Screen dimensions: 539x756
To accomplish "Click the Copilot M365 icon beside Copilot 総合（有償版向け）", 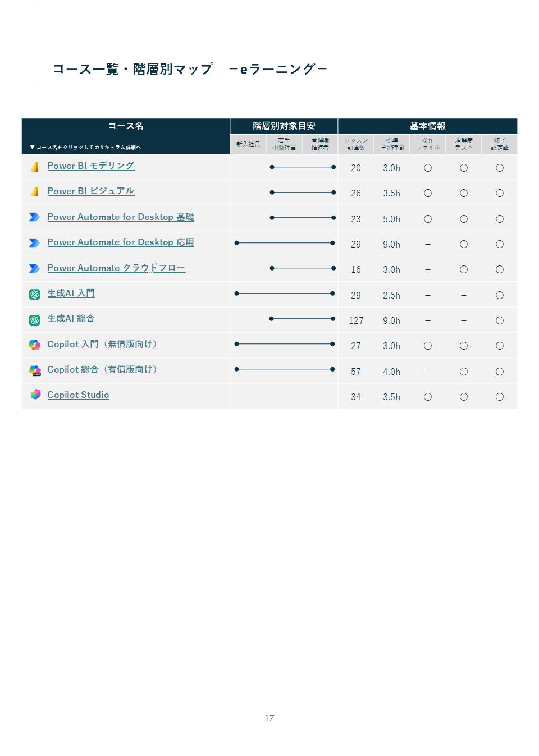I will click(x=34, y=369).
